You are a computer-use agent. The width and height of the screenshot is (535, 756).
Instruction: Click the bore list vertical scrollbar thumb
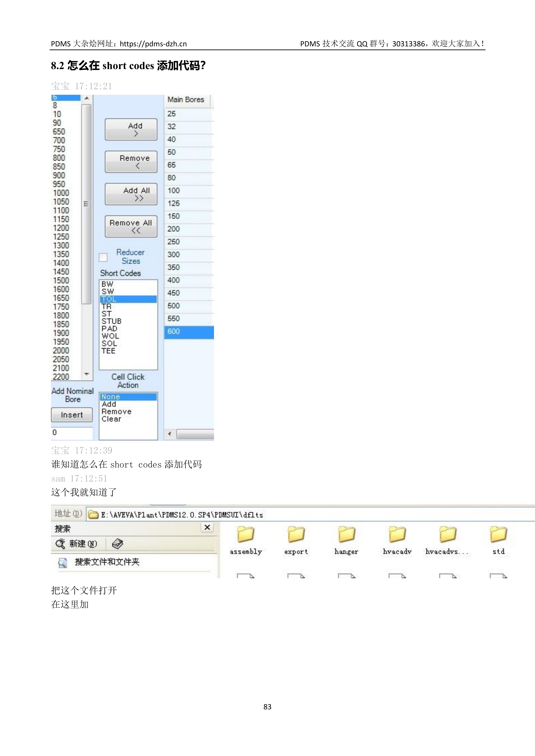pyautogui.click(x=86, y=204)
